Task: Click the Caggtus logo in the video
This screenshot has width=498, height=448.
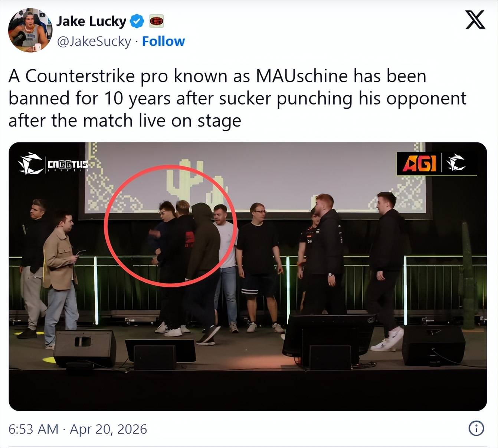Action: (53, 164)
